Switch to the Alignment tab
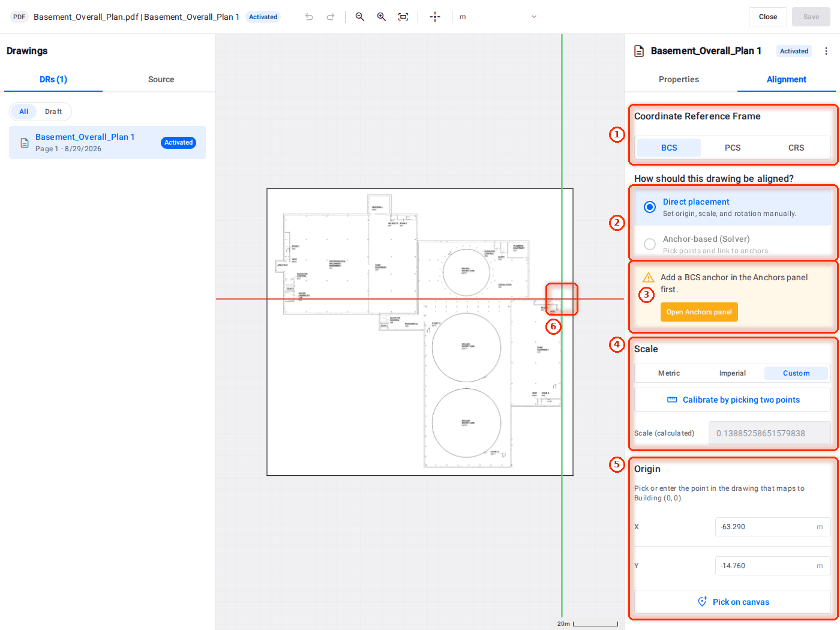This screenshot has width=840, height=630. (x=786, y=79)
